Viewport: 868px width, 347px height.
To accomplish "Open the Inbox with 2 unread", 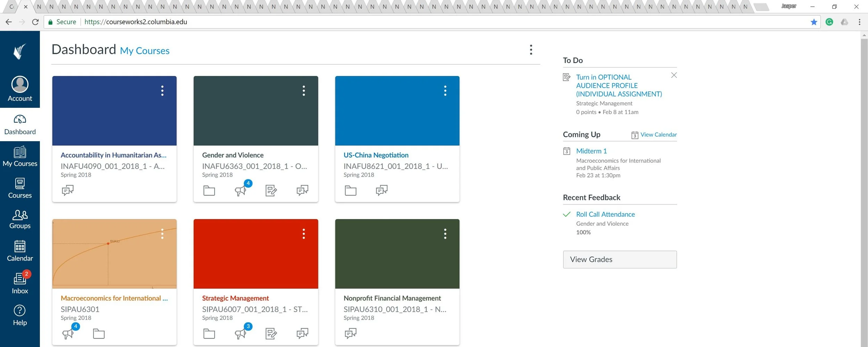I will point(20,283).
